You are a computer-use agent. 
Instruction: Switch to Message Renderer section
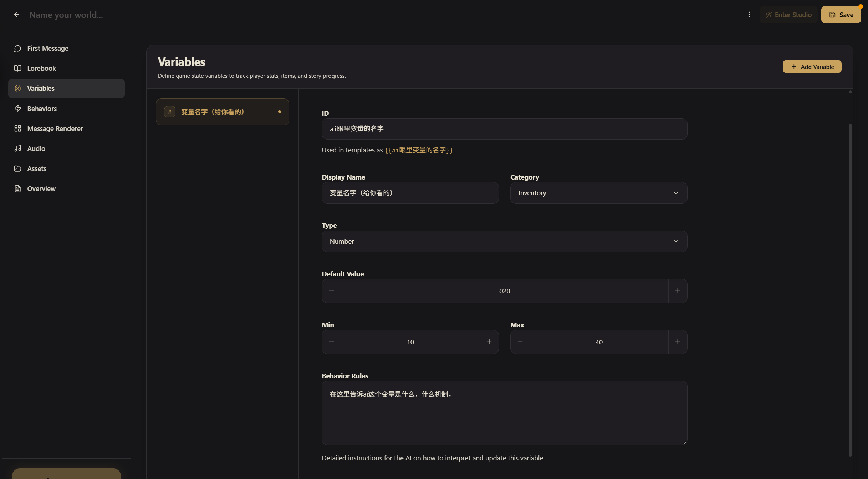point(55,128)
